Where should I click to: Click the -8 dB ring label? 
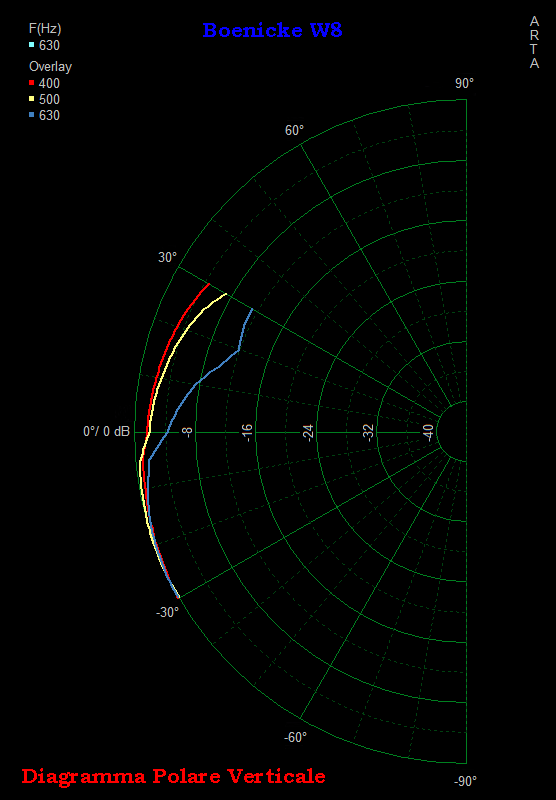point(188,433)
